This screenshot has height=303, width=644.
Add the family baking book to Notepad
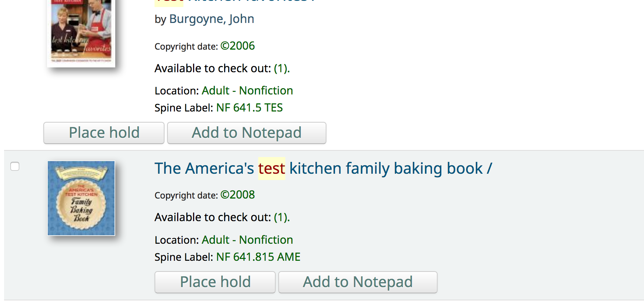[x=358, y=282]
